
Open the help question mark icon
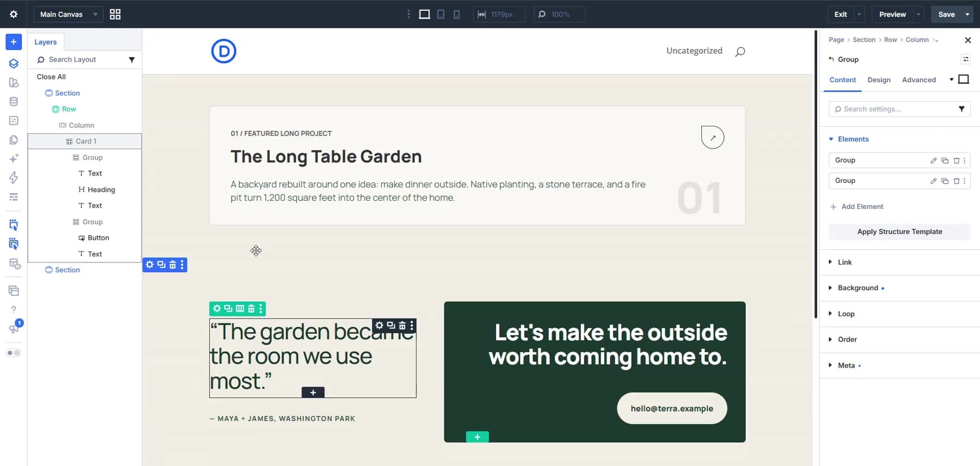click(14, 309)
